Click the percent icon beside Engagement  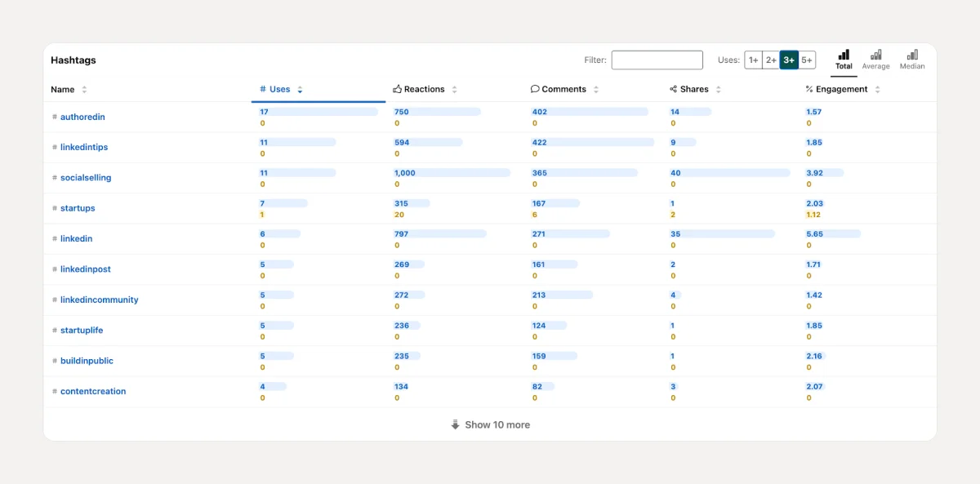tap(808, 89)
